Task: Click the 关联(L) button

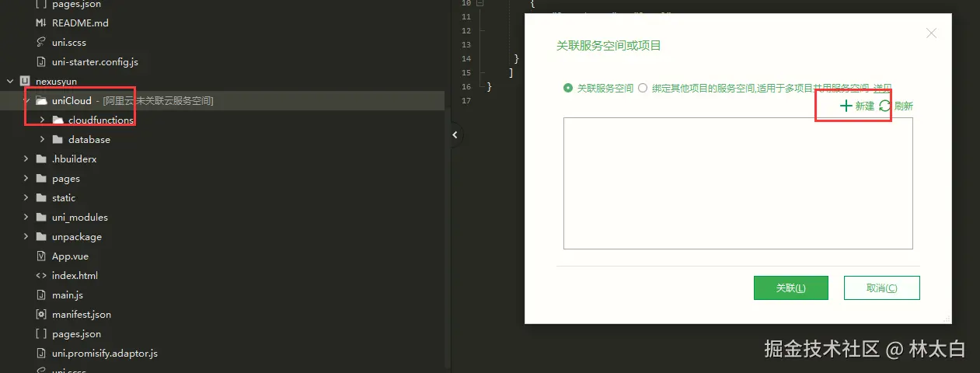Action: [790, 288]
